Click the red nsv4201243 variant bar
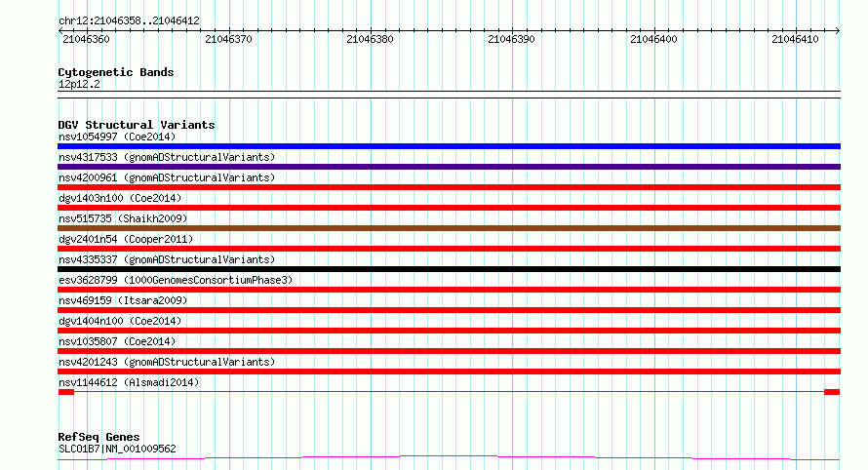Screen dimensions: 868x470 (449, 372)
